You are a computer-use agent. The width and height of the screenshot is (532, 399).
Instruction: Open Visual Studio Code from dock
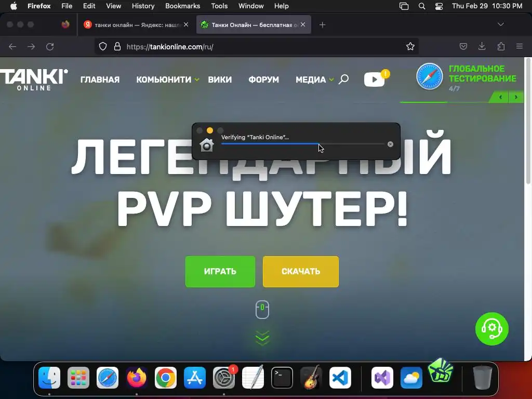click(x=340, y=378)
